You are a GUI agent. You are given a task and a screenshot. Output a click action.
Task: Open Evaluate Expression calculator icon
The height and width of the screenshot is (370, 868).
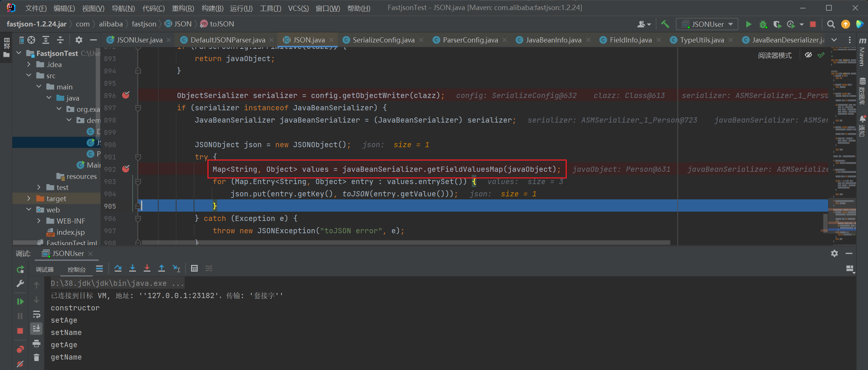(194, 268)
